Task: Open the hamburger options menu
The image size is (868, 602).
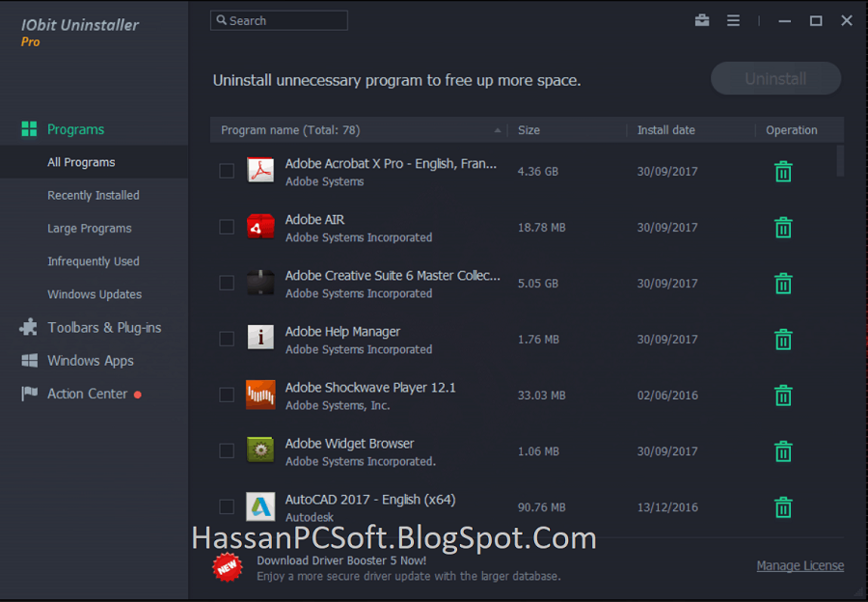Action: point(733,20)
